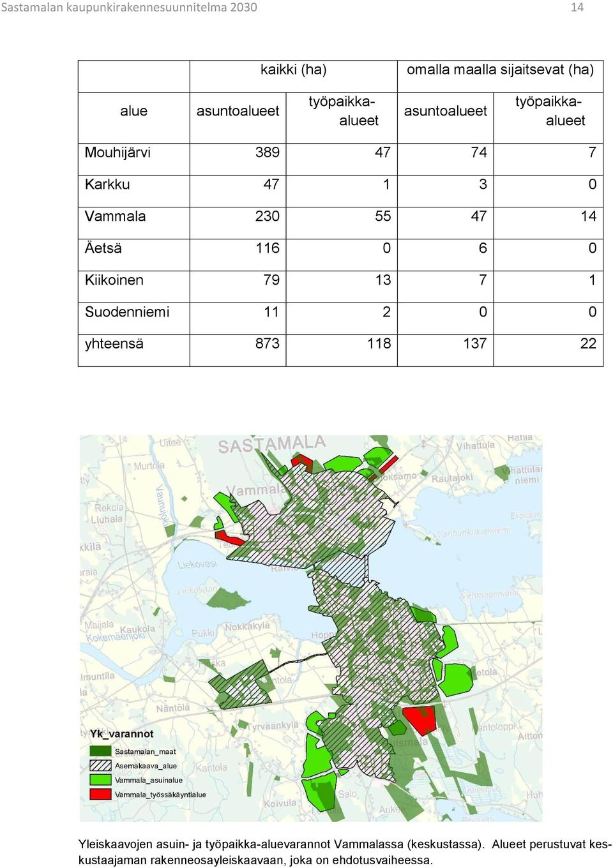The width and height of the screenshot is (613, 868).
Task: Select the 'Kiikoinen' row label
Action: pos(114,280)
